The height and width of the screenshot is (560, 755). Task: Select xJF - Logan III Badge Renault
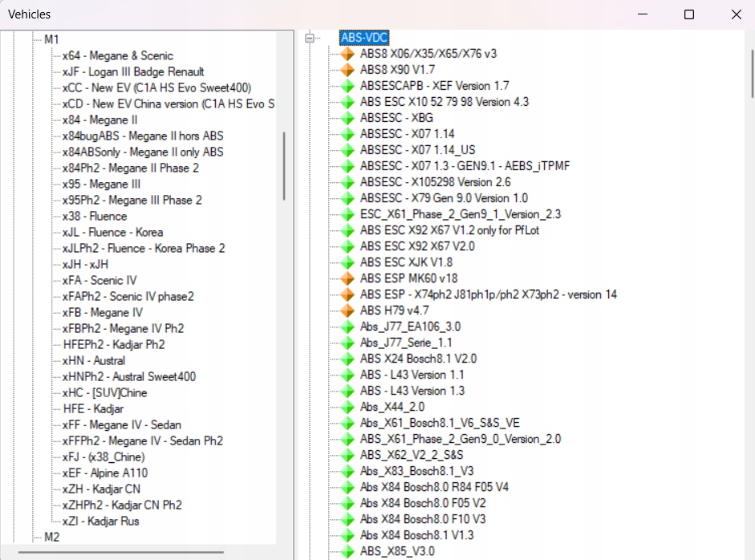(133, 71)
